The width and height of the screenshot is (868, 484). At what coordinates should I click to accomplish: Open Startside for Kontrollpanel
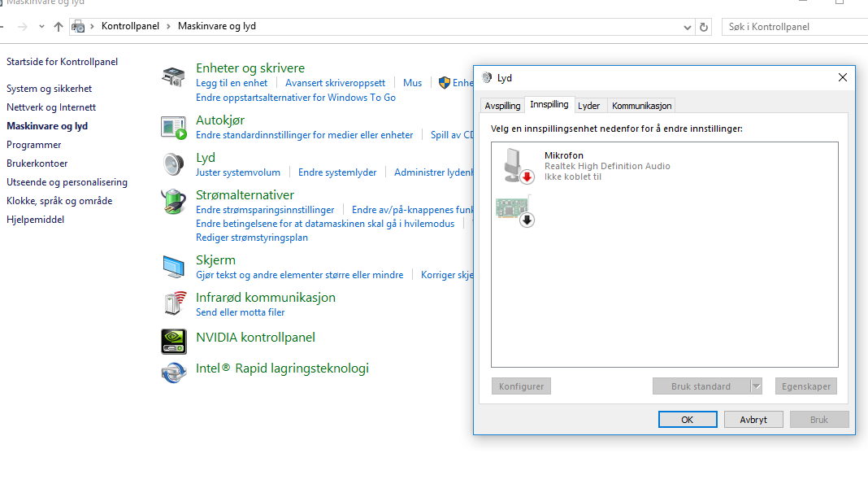pyautogui.click(x=62, y=62)
